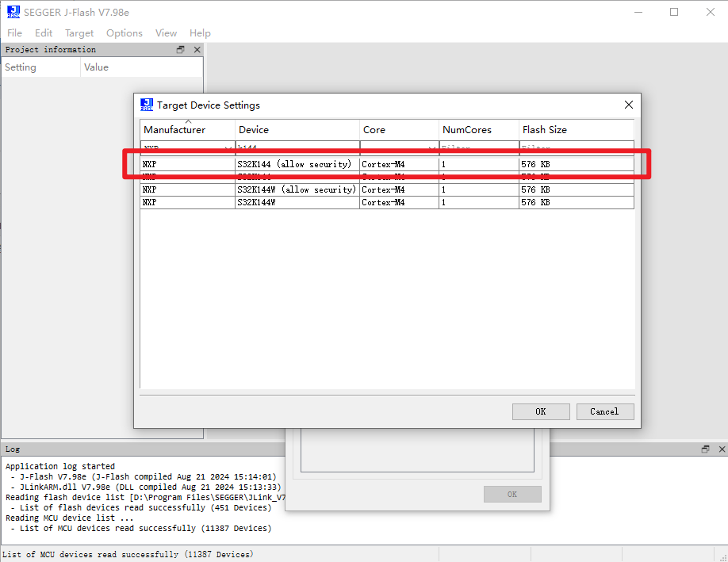Minimize the SEGGER J-Flash window
This screenshot has height=562, width=728.
coord(638,12)
